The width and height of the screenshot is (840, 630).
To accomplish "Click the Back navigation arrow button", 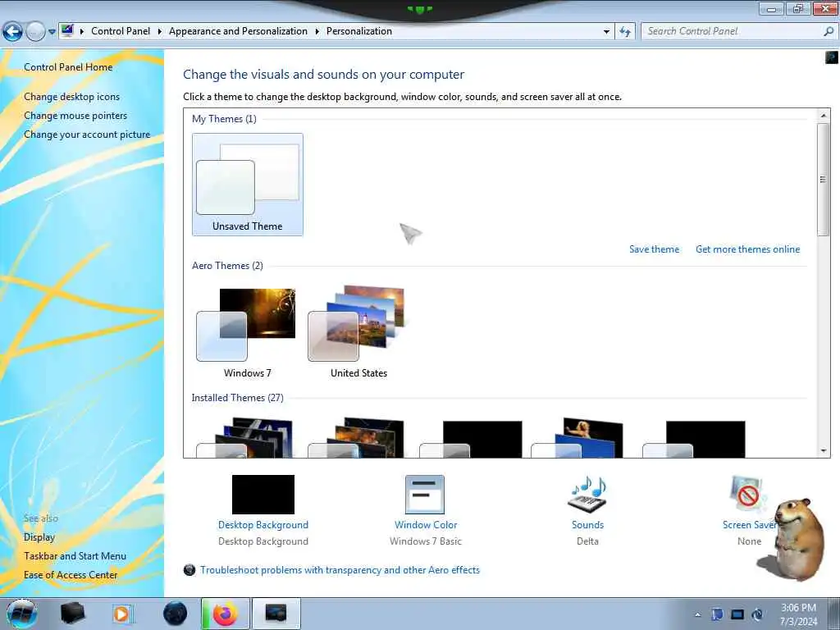I will tap(12, 32).
